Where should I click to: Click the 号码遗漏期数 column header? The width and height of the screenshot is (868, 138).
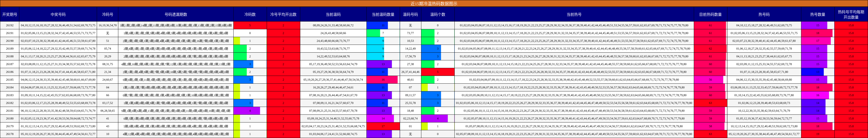coord(175,15)
